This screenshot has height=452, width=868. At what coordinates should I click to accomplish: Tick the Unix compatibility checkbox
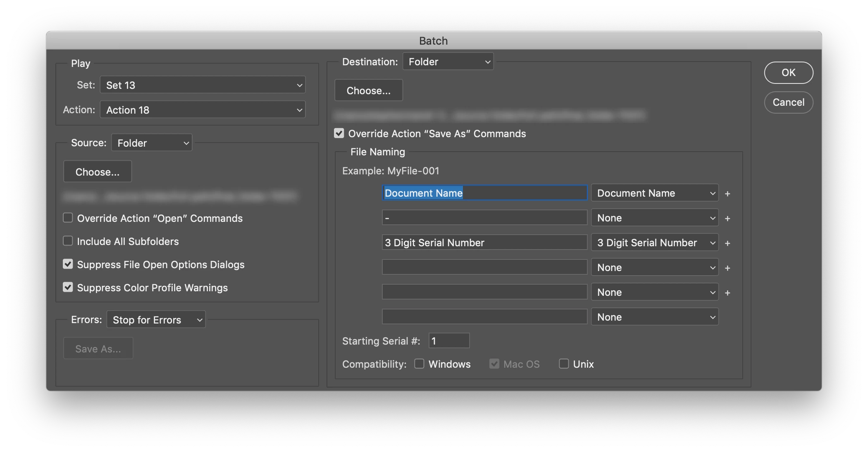[x=564, y=364]
